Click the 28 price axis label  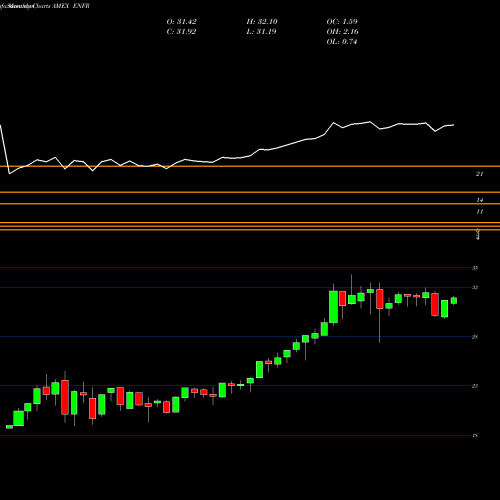point(475,337)
